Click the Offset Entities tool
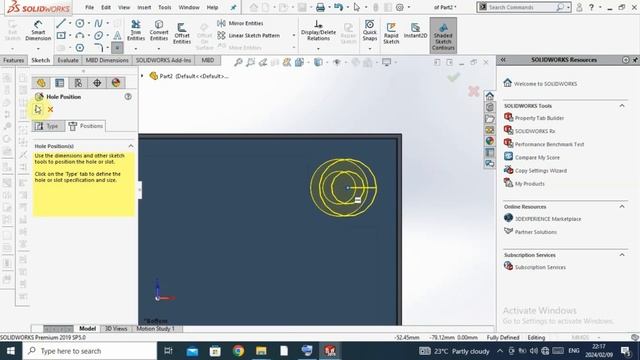 coord(182,33)
